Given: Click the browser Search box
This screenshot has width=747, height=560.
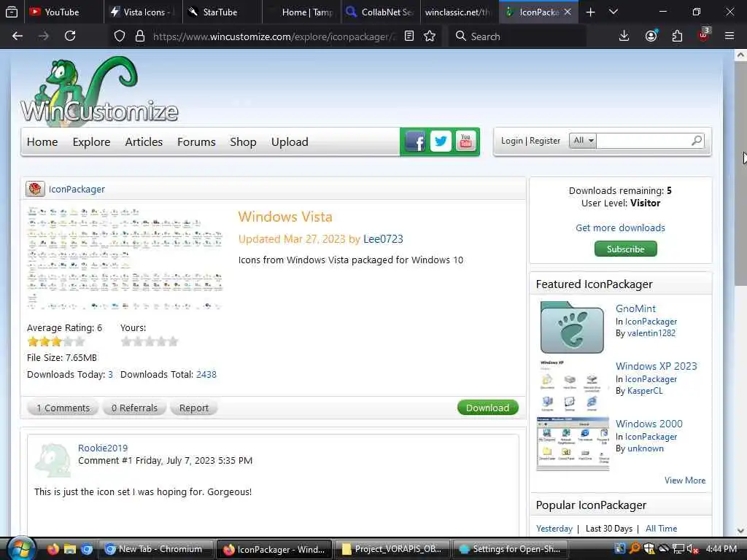Looking at the screenshot, I should click(517, 36).
